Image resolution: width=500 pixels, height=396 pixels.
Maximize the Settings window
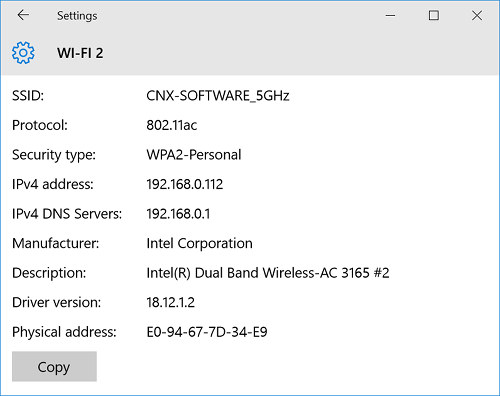coord(434,15)
